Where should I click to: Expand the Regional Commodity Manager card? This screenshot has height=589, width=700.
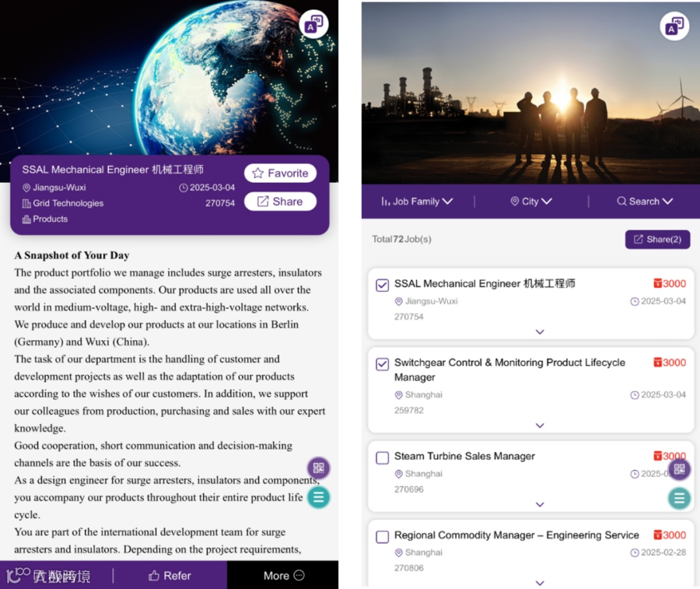pyautogui.click(x=540, y=583)
